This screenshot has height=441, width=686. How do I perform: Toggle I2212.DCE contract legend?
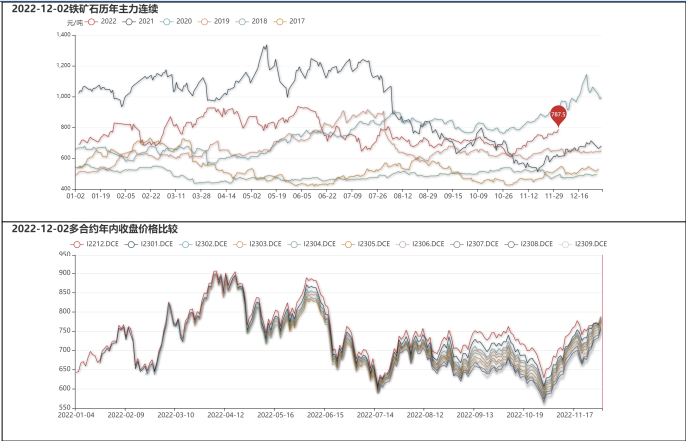coord(89,243)
